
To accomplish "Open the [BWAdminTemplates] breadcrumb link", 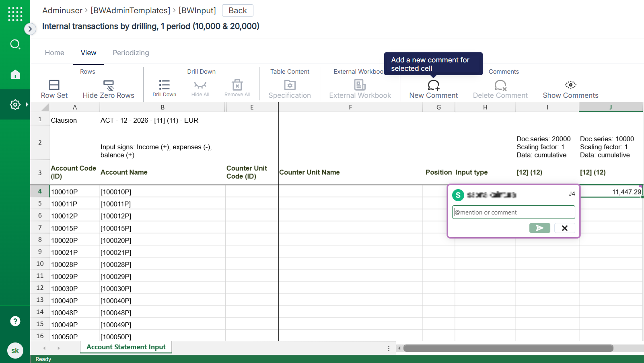I will [130, 10].
